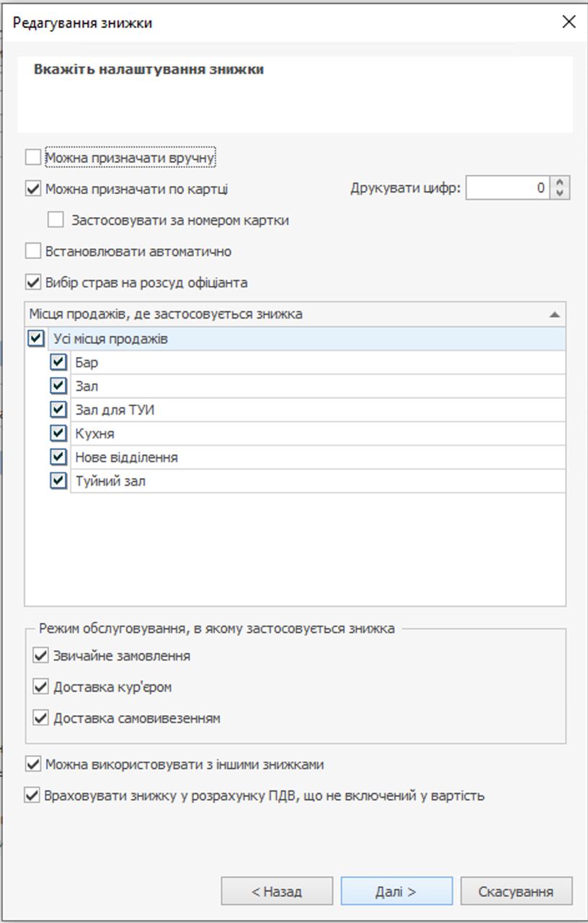Disable 'Доставка кур'єром' service mode
The height and width of the screenshot is (923, 588).
pyautogui.click(x=41, y=687)
